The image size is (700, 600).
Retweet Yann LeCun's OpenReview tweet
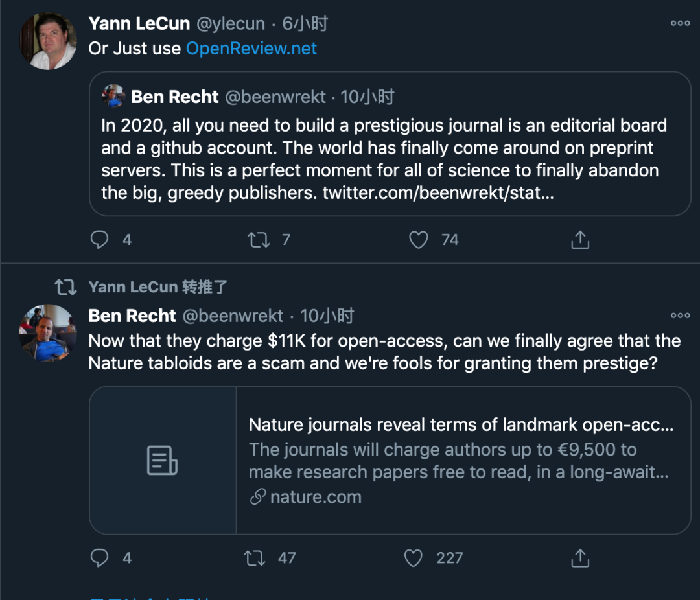coord(259,240)
